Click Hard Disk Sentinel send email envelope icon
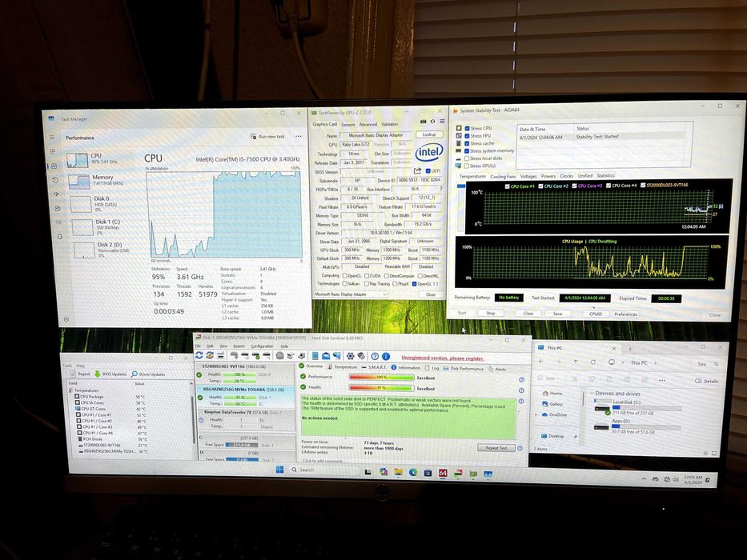This screenshot has height=560, width=747. tap(326, 356)
